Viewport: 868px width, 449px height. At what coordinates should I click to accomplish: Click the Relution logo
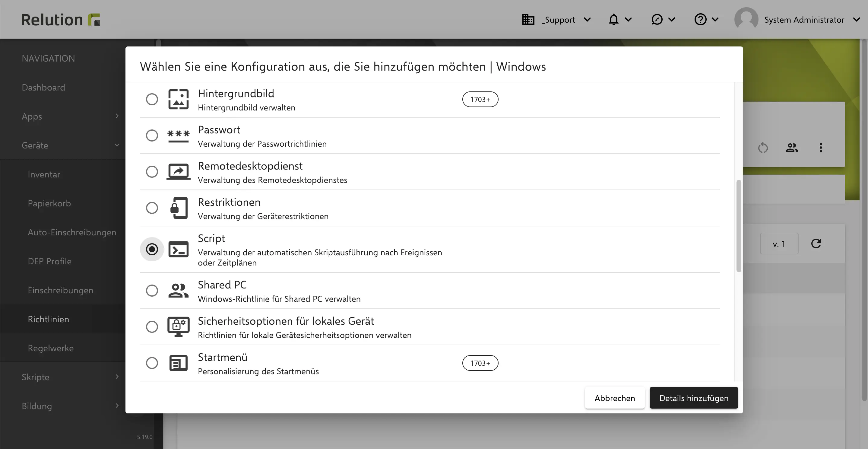pyautogui.click(x=60, y=20)
